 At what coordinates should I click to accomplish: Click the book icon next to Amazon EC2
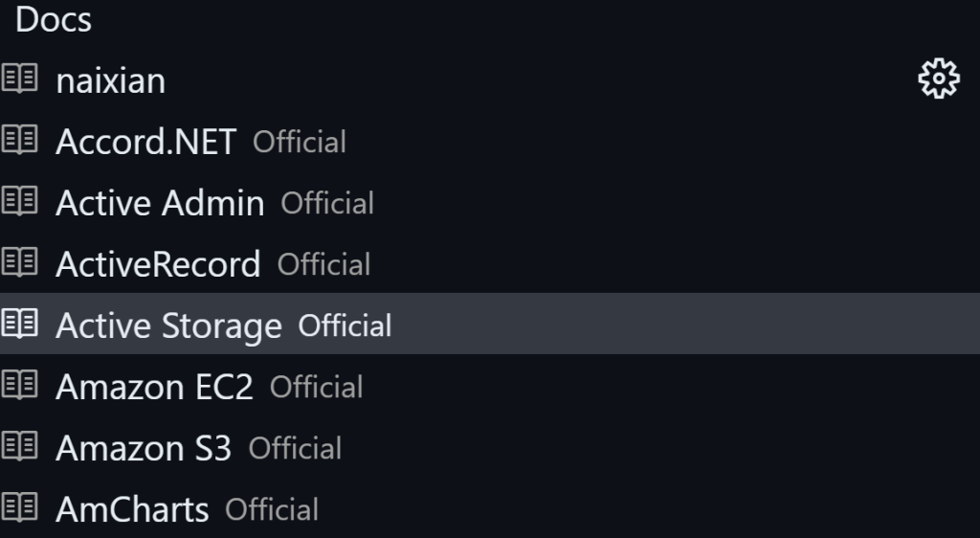pyautogui.click(x=19, y=386)
